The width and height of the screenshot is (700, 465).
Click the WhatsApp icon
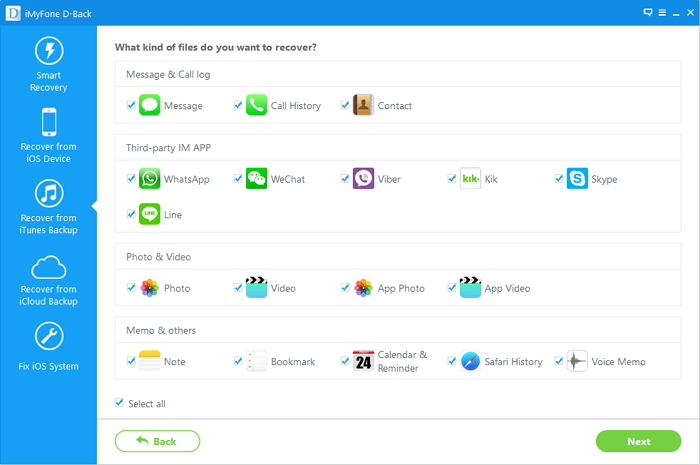(150, 179)
